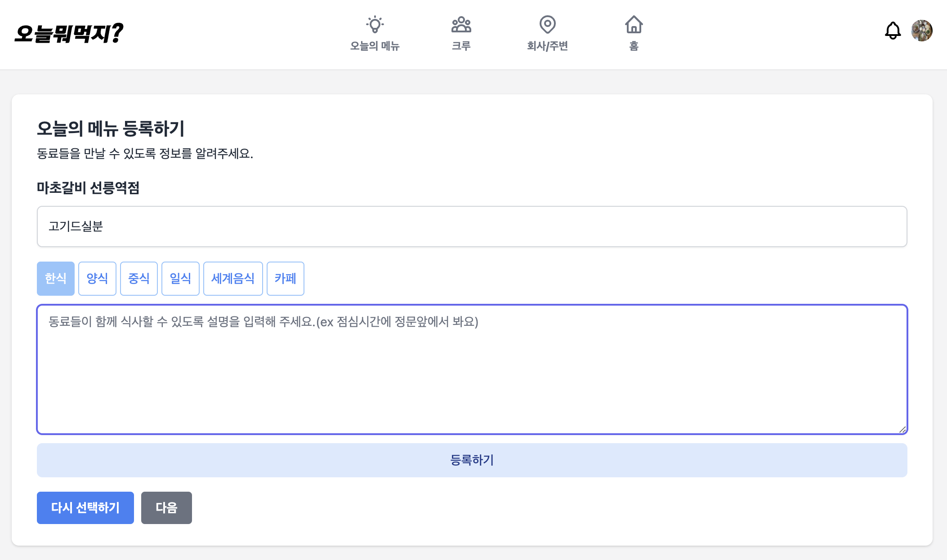
Task: Select the 한식 category toggle
Action: click(56, 279)
